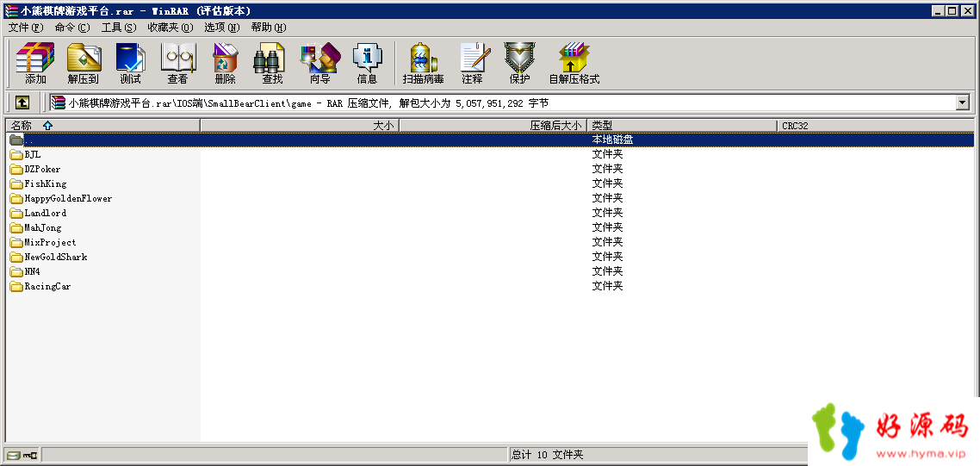The image size is (980, 466).
Task: Expand the address path dropdown arrow
Action: pyautogui.click(x=963, y=103)
